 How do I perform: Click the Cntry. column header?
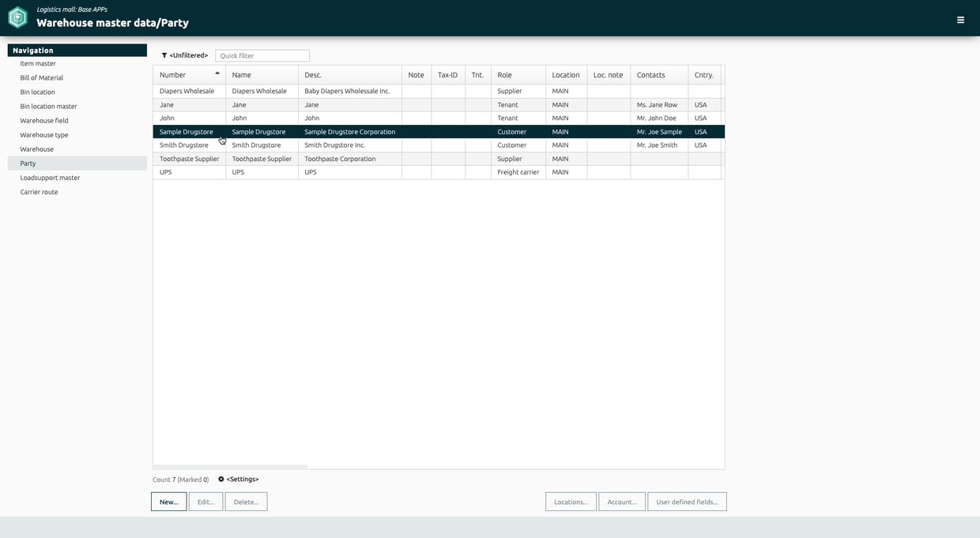point(704,75)
